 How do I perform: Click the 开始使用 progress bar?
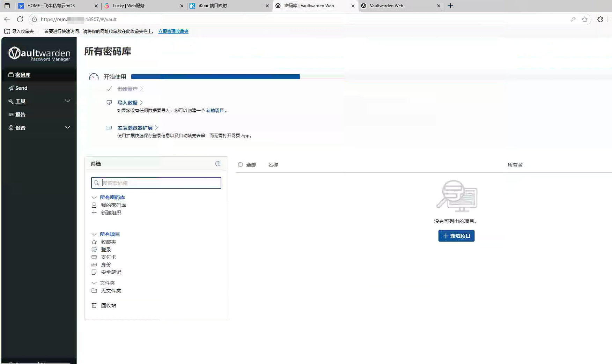coord(215,77)
